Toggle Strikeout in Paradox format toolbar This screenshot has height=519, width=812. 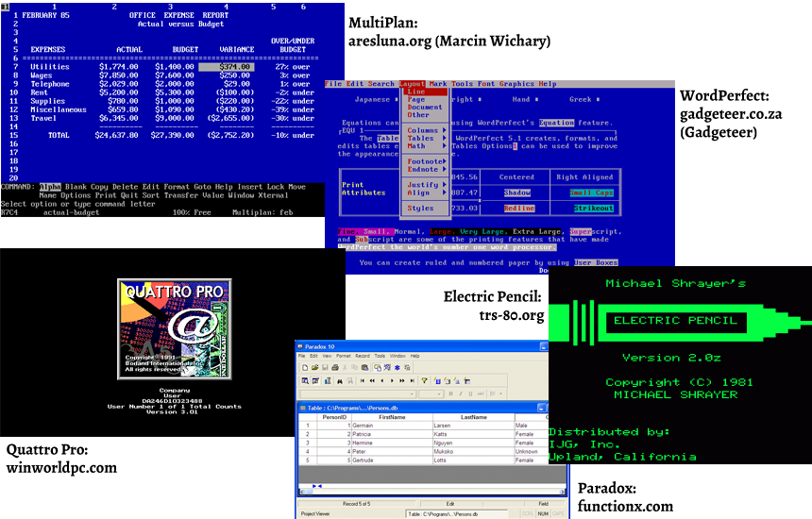pos(482,393)
